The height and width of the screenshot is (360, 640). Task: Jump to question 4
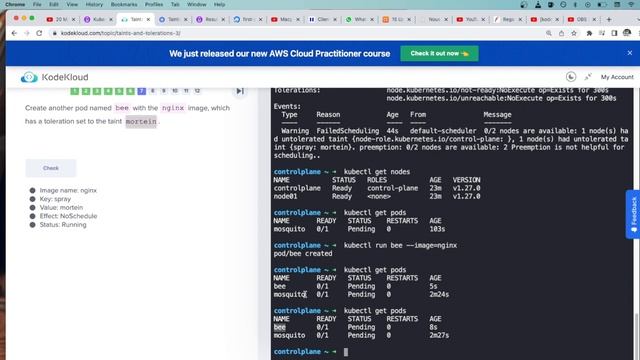[108, 91]
